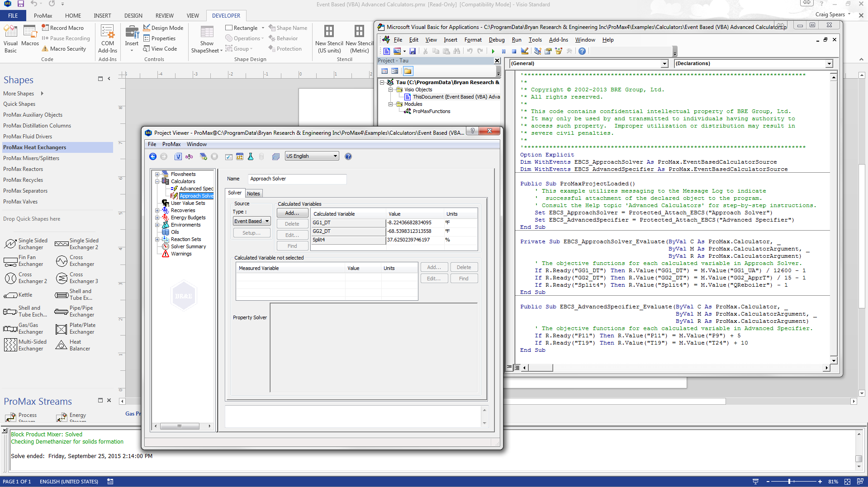Save the VBA project with floppy disk icon

pos(413,51)
